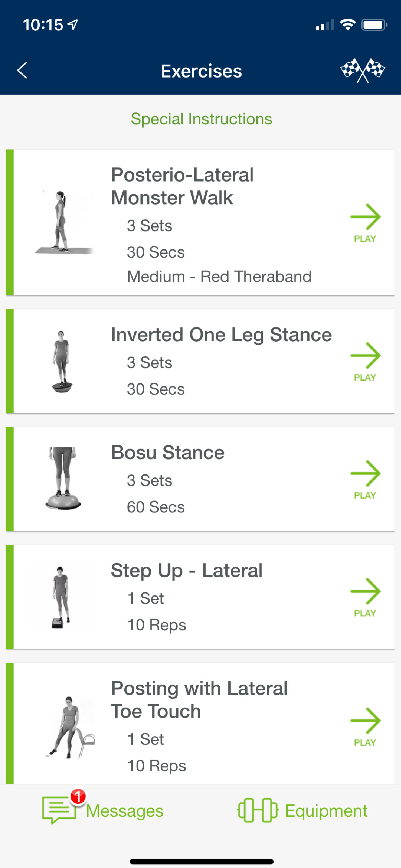Open the Special Instructions link
This screenshot has height=868, width=401.
point(201,119)
